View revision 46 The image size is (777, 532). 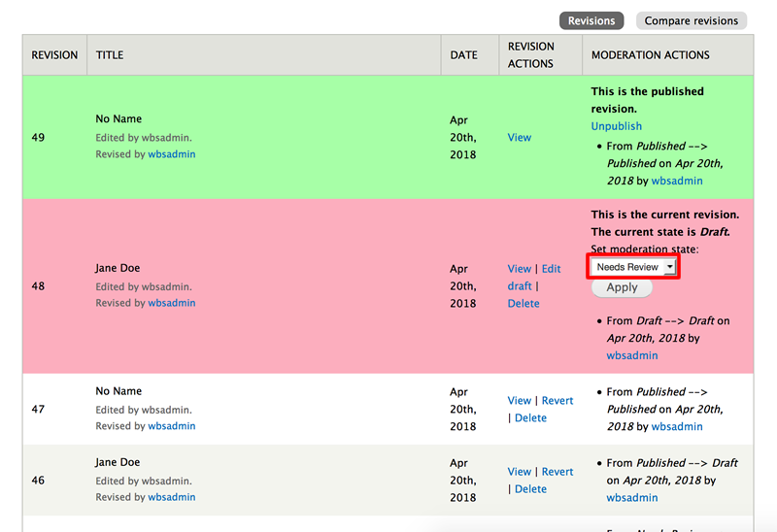520,472
